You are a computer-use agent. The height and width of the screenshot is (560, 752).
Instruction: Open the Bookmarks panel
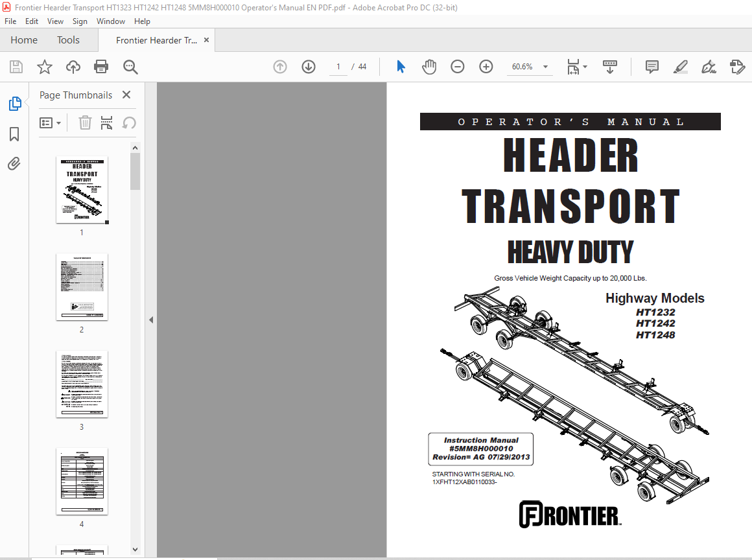coord(14,134)
